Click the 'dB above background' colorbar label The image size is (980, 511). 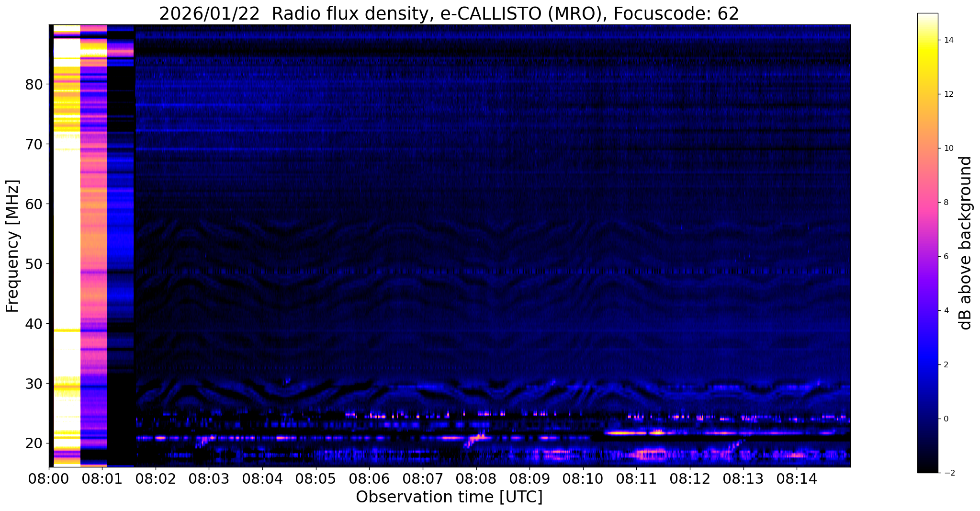click(x=966, y=243)
